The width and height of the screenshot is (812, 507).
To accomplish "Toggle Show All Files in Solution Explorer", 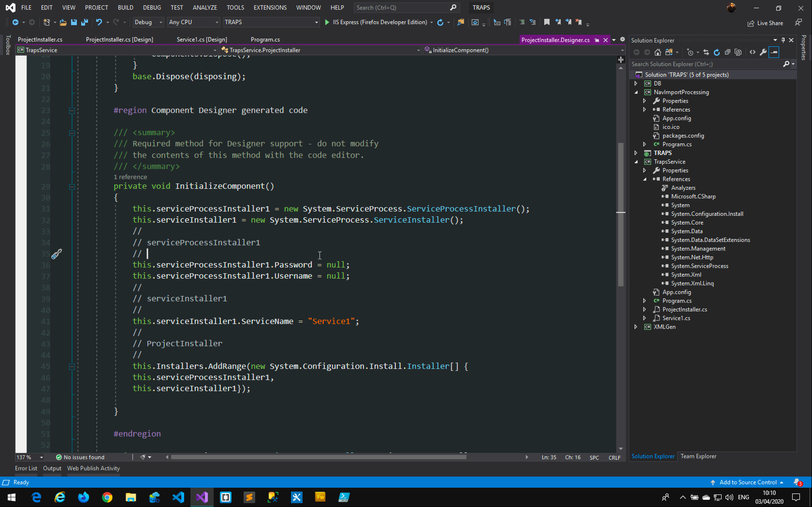I will pyautogui.click(x=738, y=52).
